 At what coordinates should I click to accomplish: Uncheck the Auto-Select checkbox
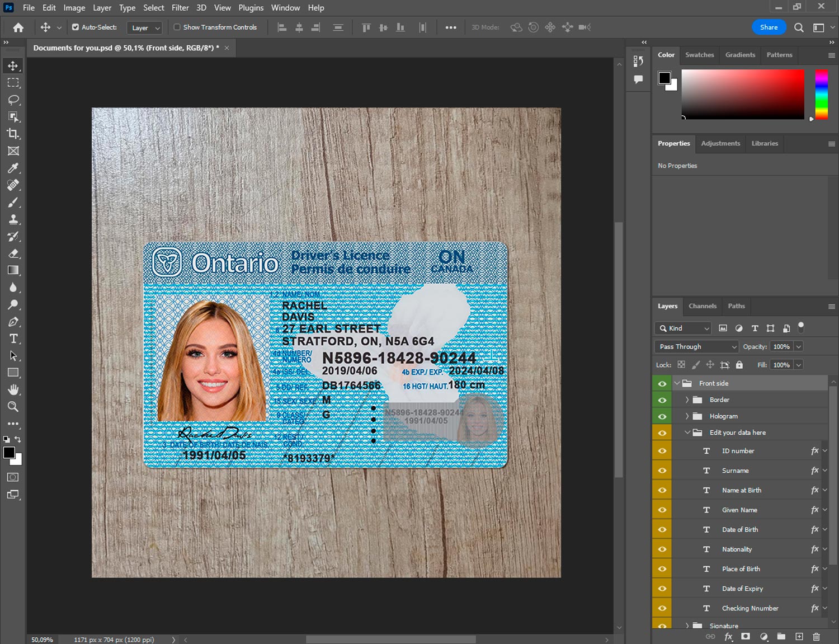(76, 27)
